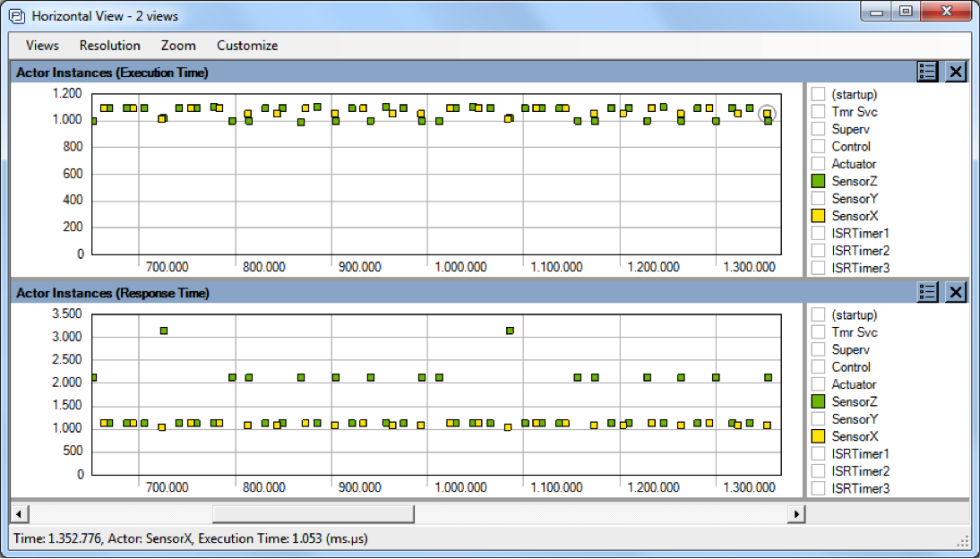Click the right arrow of horizontal scrollbar
This screenshot has height=559, width=980.
(795, 514)
